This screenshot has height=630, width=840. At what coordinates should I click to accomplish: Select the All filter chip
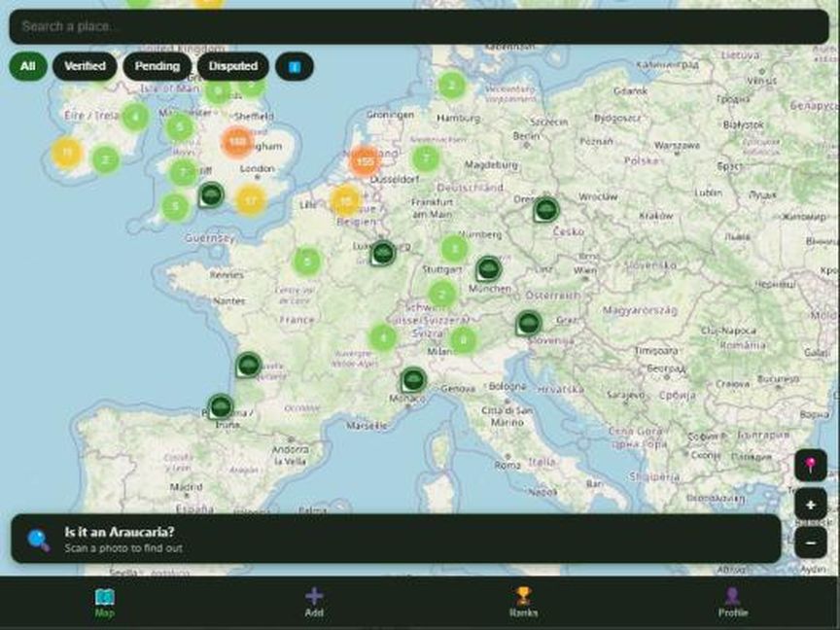(x=28, y=66)
